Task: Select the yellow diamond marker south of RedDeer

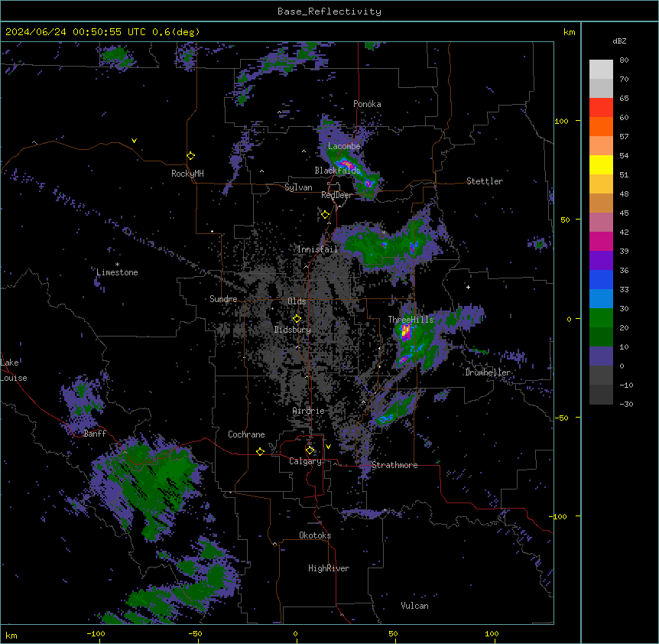Action: (x=326, y=215)
